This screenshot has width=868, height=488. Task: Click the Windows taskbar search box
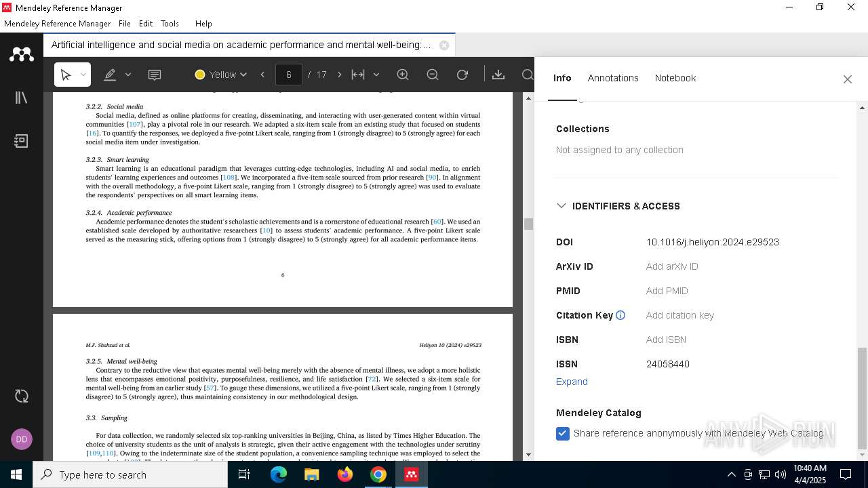[x=130, y=474]
